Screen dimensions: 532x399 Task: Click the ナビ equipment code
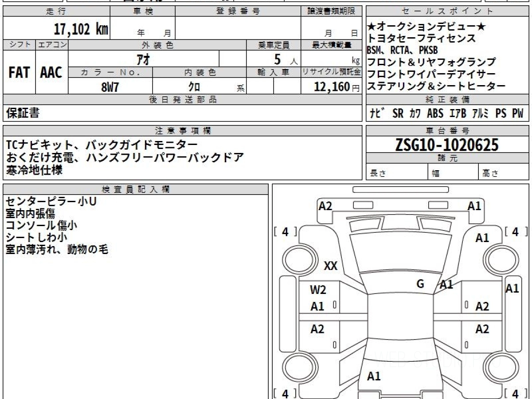tap(377, 113)
